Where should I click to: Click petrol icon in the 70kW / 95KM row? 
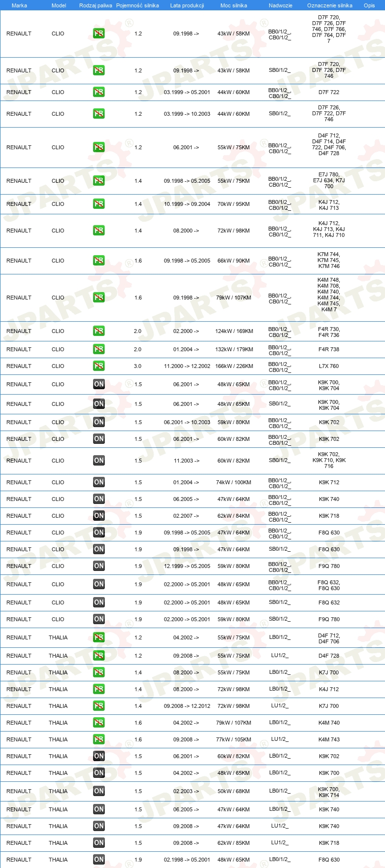point(99,204)
